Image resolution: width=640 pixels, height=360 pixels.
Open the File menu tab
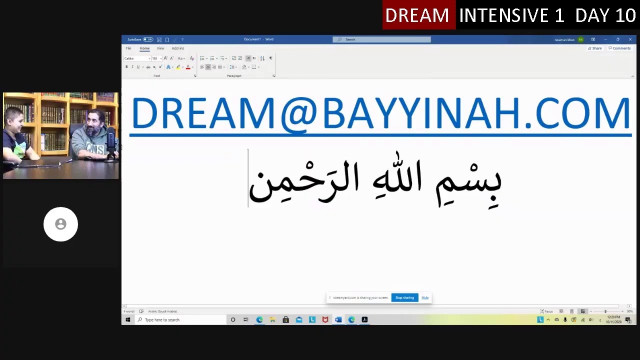[x=129, y=48]
